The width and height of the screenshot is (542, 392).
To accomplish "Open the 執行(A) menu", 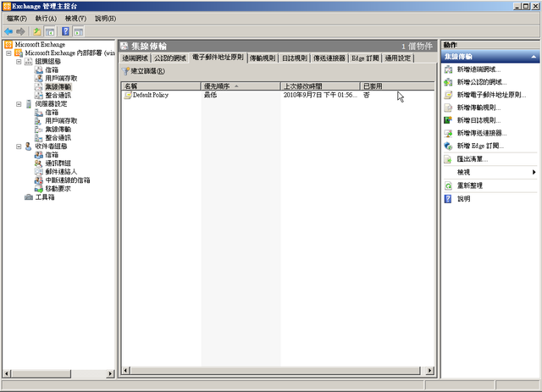I will tap(46, 19).
